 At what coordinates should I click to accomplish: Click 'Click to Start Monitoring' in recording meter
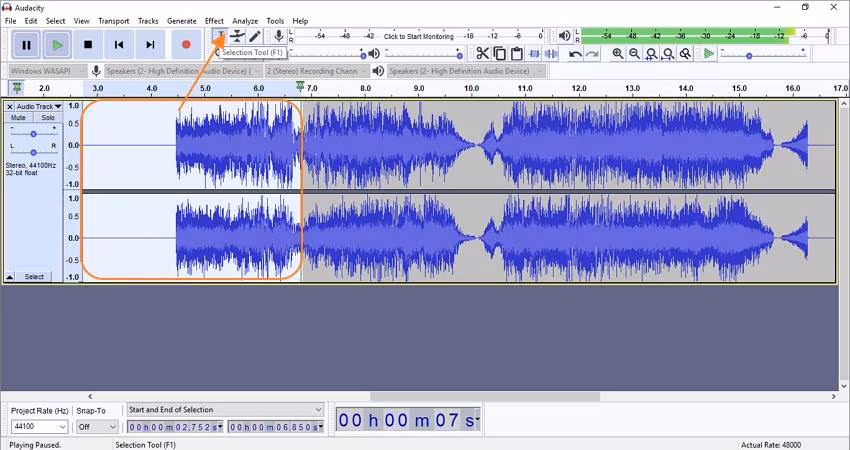[x=418, y=36]
